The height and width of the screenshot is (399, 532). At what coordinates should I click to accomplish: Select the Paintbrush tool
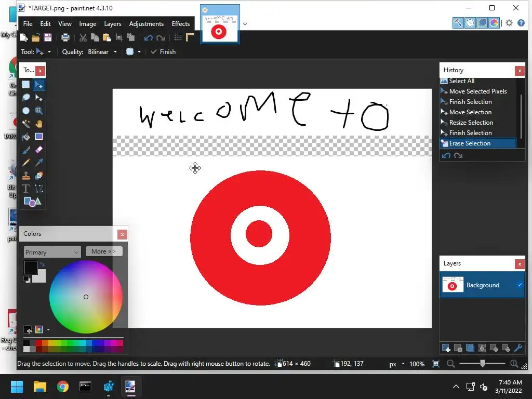26,150
